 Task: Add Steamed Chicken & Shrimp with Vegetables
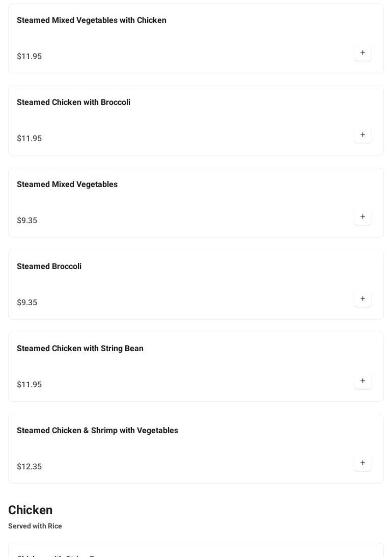[362, 463]
